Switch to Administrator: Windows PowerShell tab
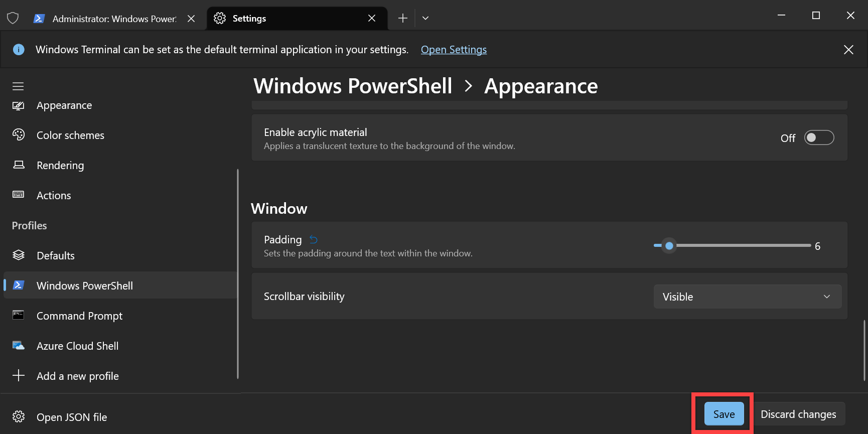Viewport: 868px width, 434px height. [115, 19]
